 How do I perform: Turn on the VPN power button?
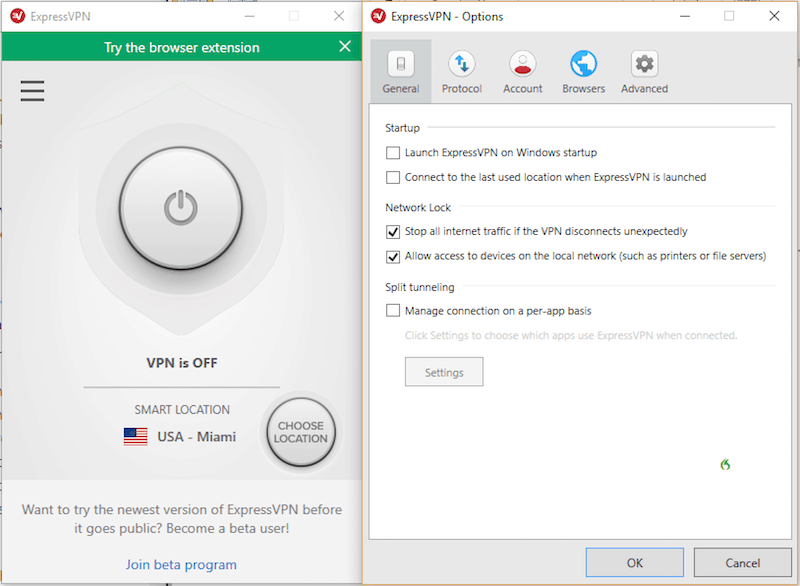coord(181,208)
